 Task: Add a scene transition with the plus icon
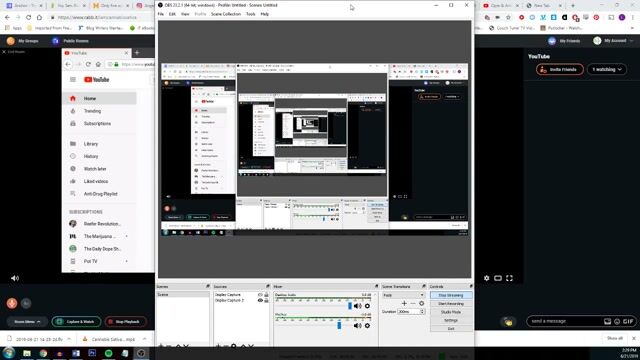(404, 303)
